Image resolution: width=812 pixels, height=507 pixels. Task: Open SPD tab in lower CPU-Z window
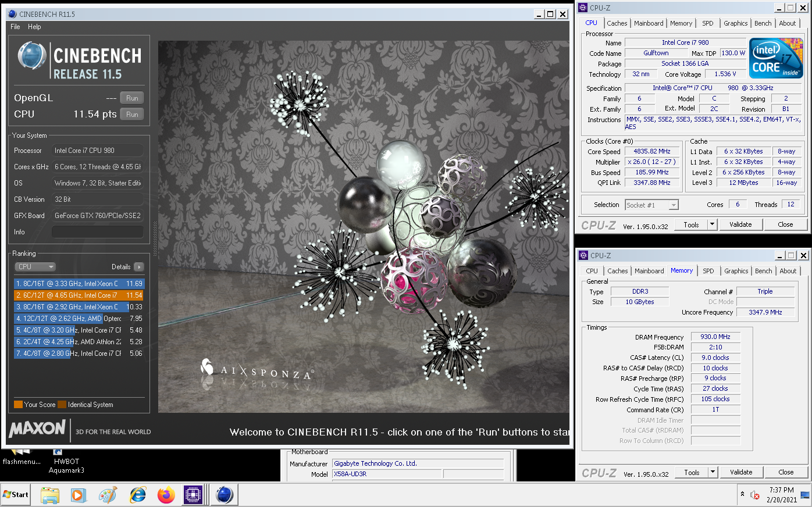click(x=708, y=271)
